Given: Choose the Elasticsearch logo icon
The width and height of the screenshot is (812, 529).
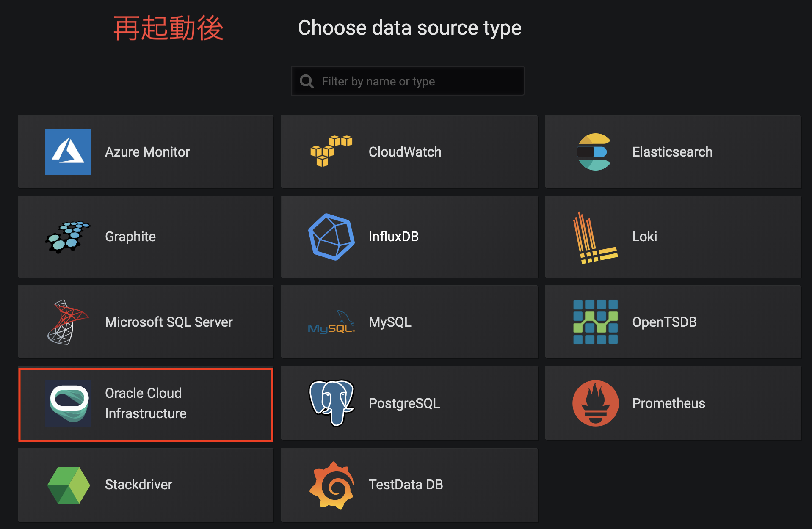Looking at the screenshot, I should click(594, 152).
